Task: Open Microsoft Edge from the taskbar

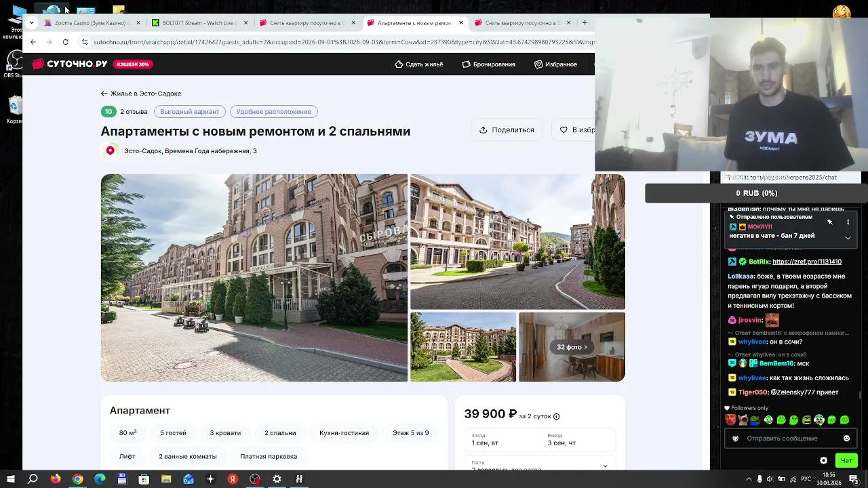Action: [x=100, y=479]
